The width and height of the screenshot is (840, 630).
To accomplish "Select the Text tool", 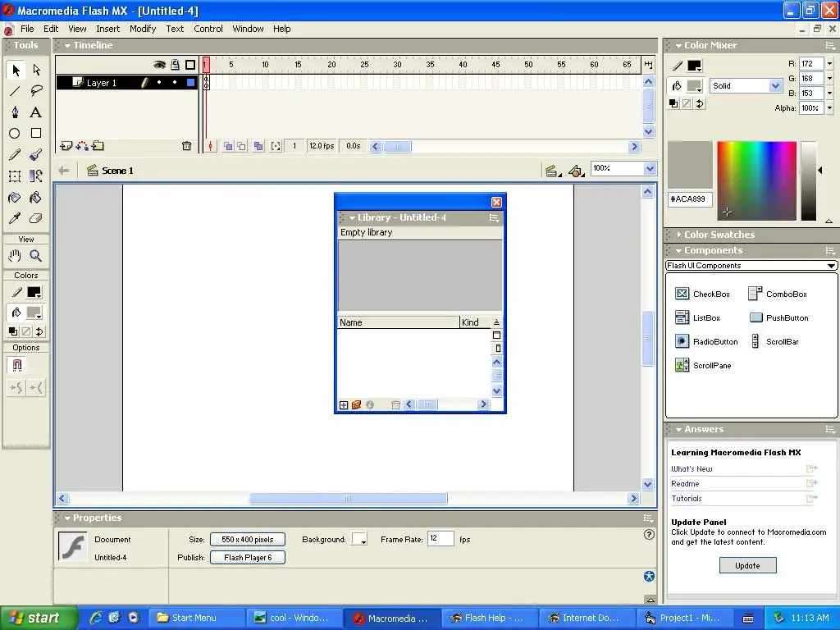I will coord(36,112).
